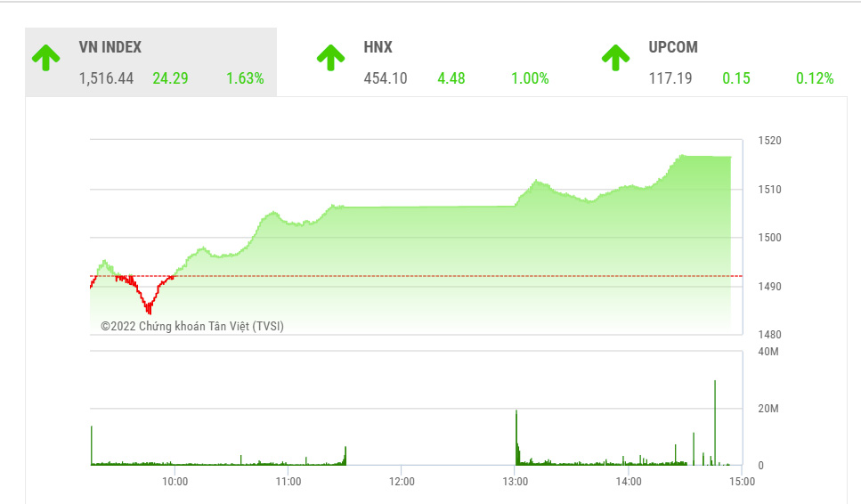Click the volume spike at 13:00

coord(516,438)
